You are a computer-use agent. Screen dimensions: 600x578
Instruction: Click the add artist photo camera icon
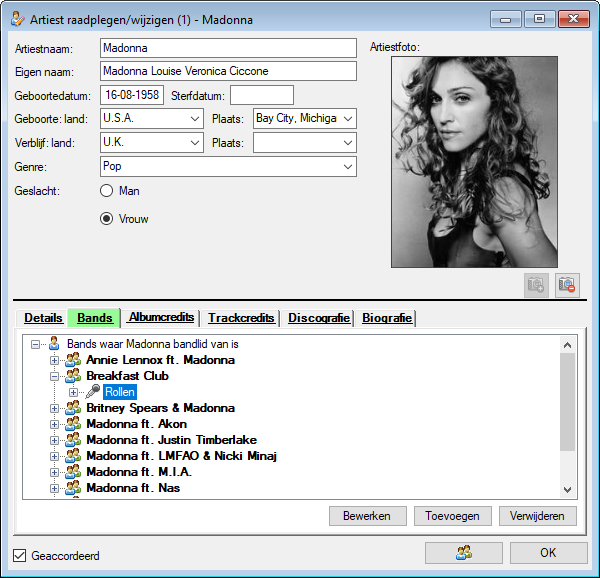536,285
